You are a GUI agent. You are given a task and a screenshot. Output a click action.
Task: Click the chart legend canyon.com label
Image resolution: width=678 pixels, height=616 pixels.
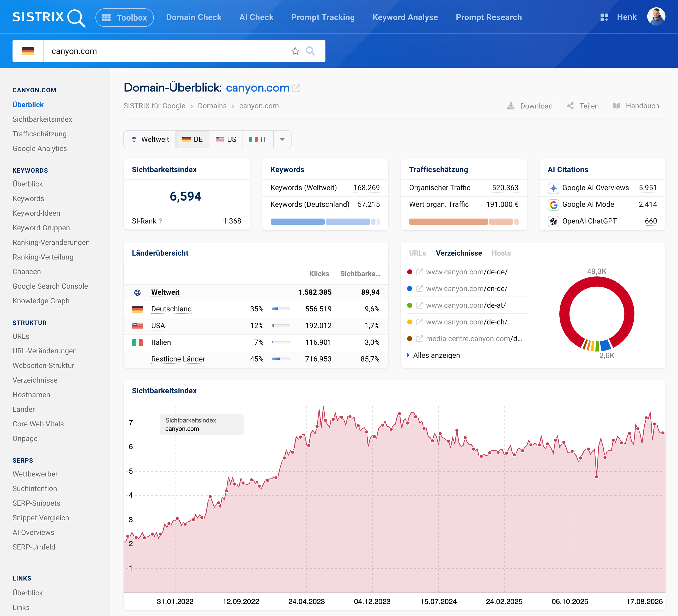point(182,429)
